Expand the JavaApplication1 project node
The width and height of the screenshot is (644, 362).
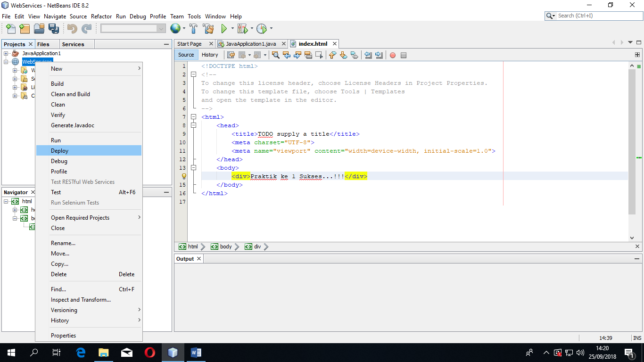point(6,53)
